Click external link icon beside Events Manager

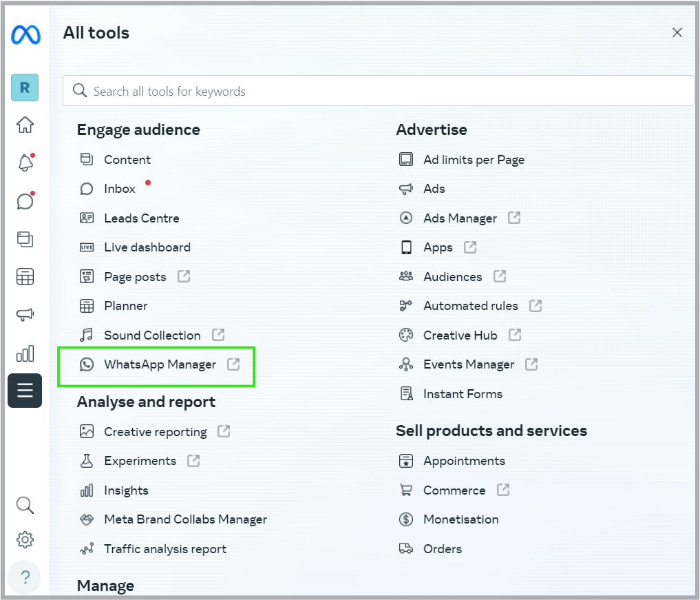point(531,364)
